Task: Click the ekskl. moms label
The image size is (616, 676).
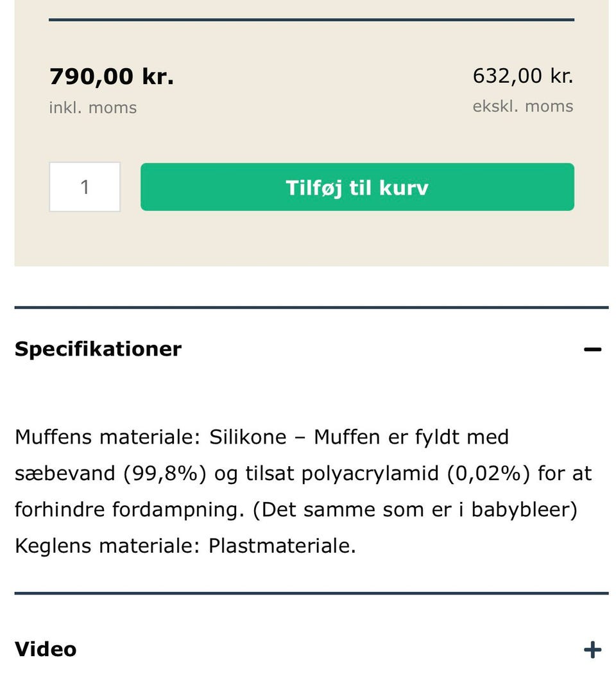Action: (523, 106)
